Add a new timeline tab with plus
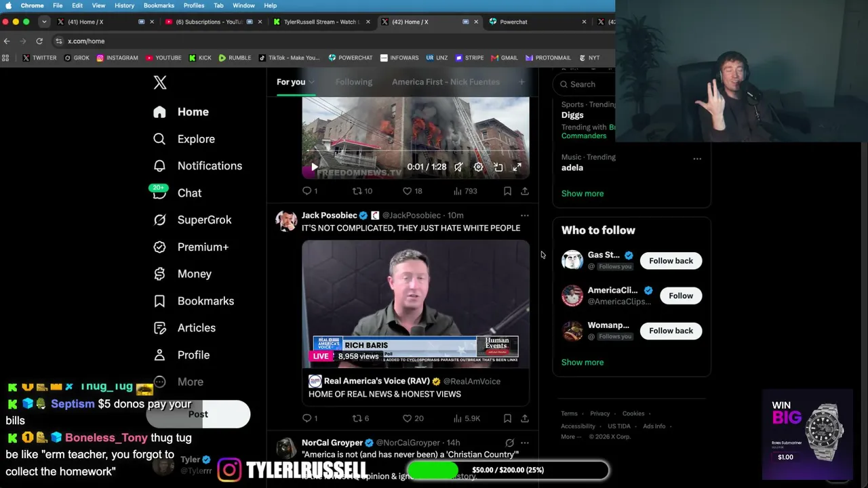This screenshot has height=488, width=868. pos(521,82)
